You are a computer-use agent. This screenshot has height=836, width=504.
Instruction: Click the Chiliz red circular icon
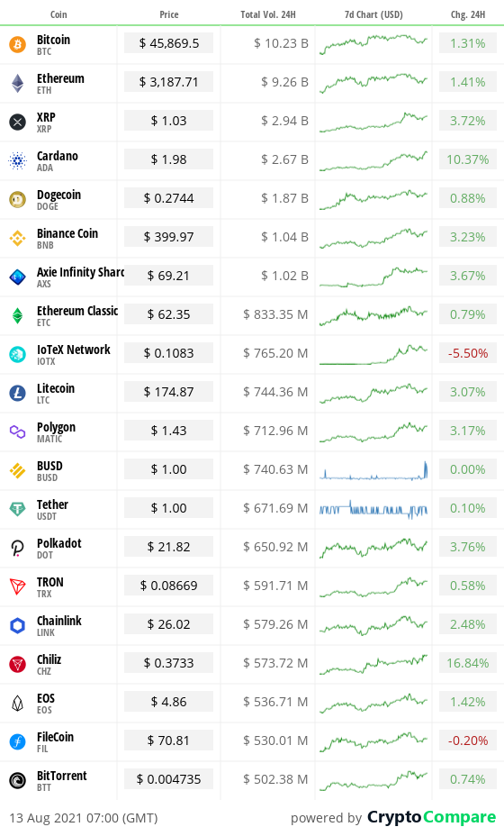tap(18, 664)
